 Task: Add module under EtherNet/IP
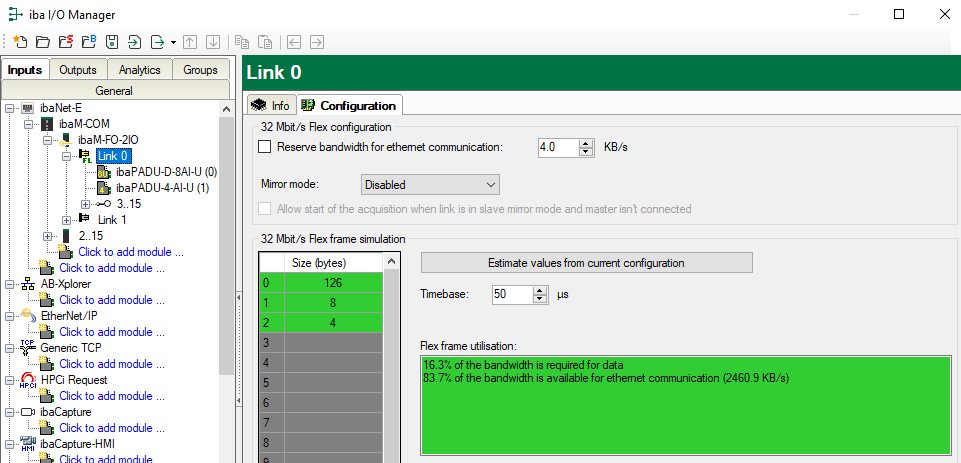point(112,332)
